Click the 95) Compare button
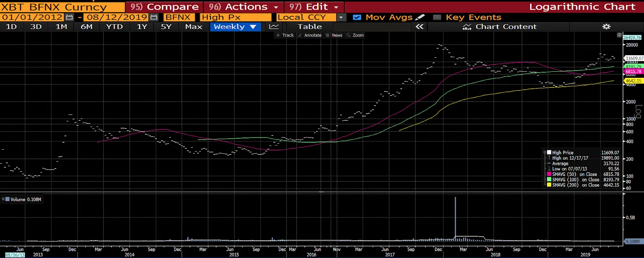The height and width of the screenshot is (258, 644). tap(164, 7)
